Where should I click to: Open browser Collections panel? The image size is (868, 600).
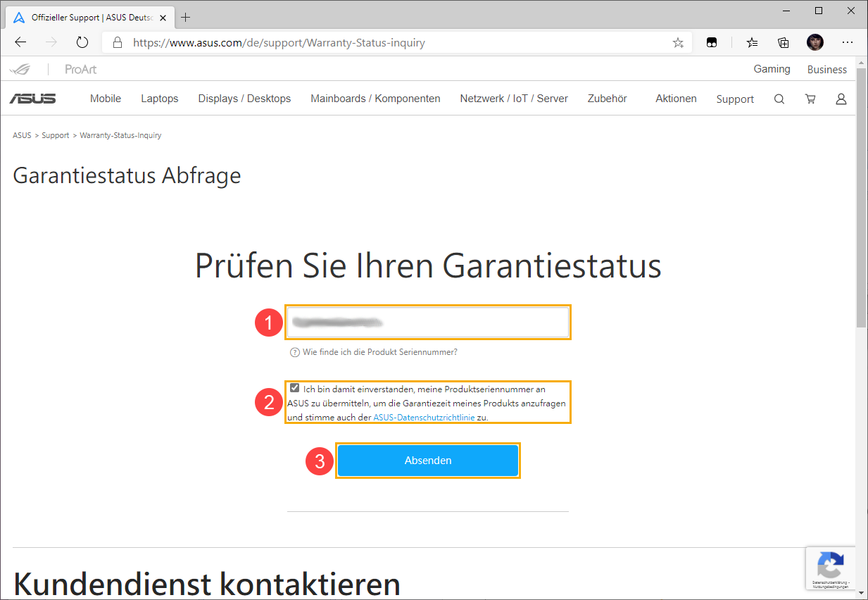pyautogui.click(x=784, y=42)
